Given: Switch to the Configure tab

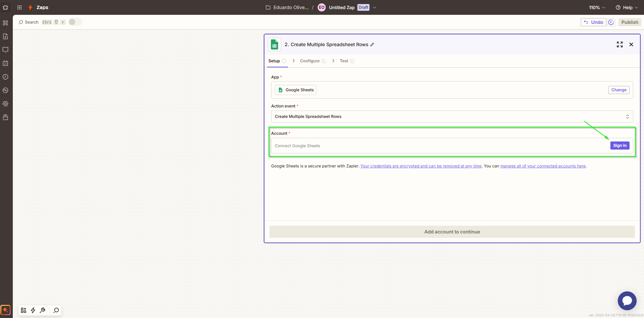Looking at the screenshot, I should click(313, 61).
